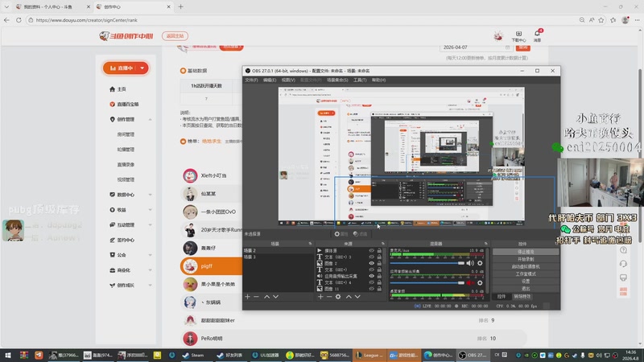Click 工作室模式 button in OBS
644x362 pixels.
tap(526, 274)
